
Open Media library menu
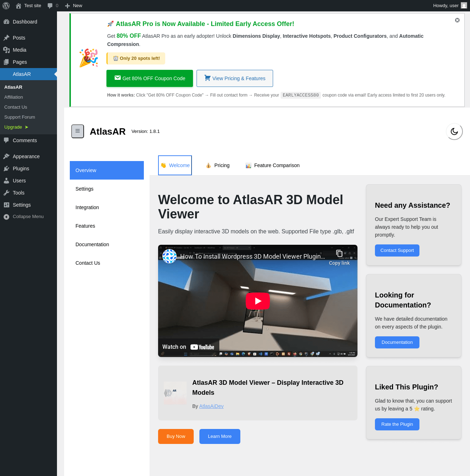click(28, 50)
